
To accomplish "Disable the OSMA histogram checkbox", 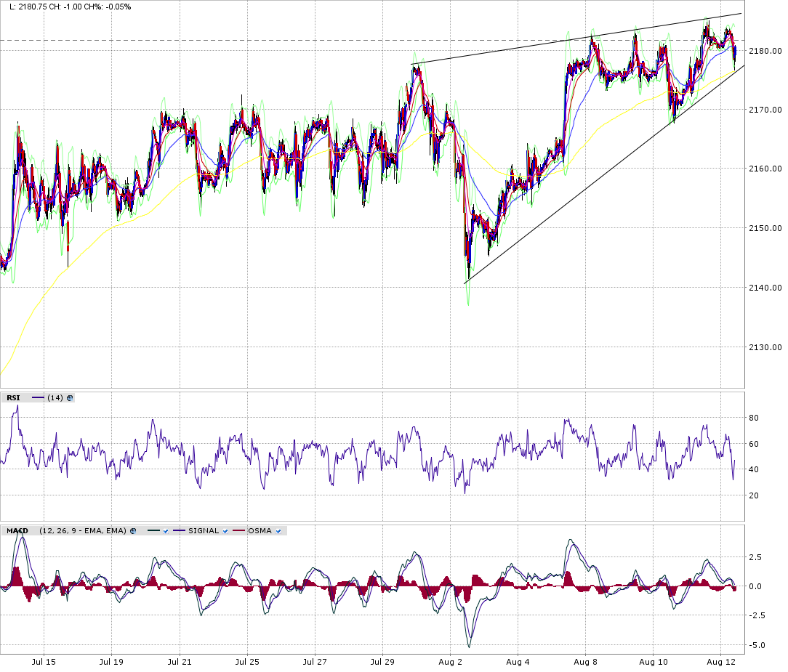I will pos(278,531).
